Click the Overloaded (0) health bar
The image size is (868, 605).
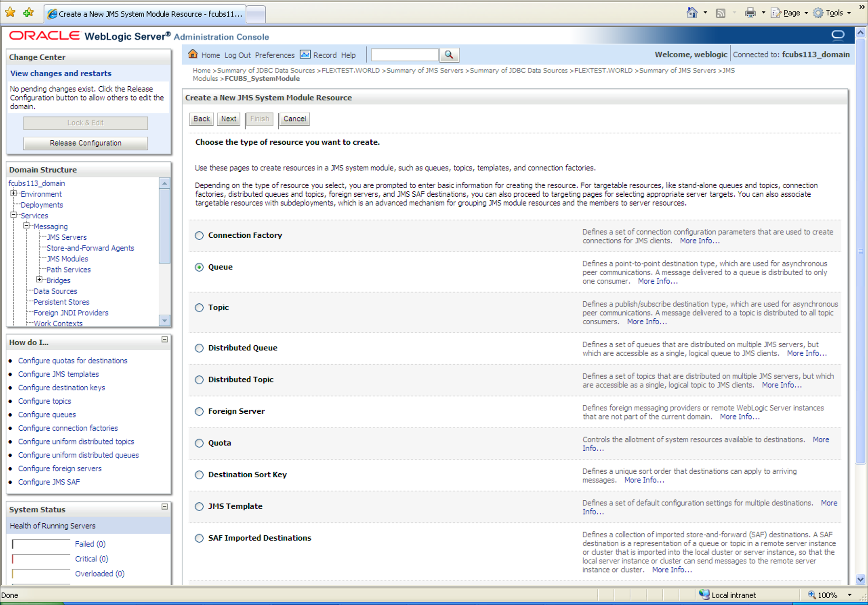point(41,574)
